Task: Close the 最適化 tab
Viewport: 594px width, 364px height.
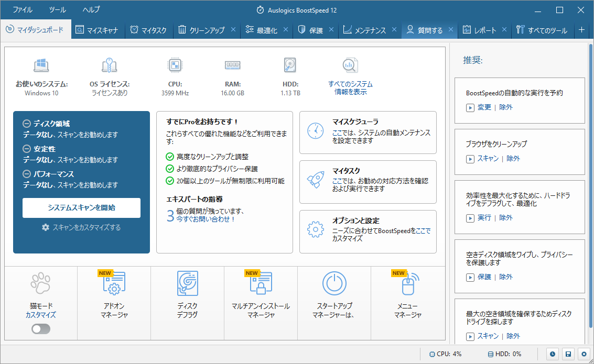Action: click(x=286, y=30)
